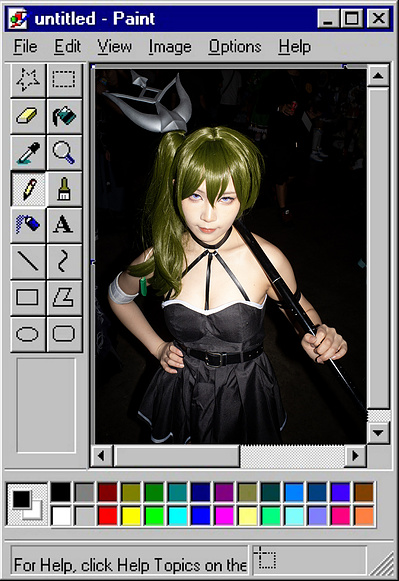Viewport: 399px width, 581px height.
Task: Choose the Magnifier tool
Action: point(64,152)
